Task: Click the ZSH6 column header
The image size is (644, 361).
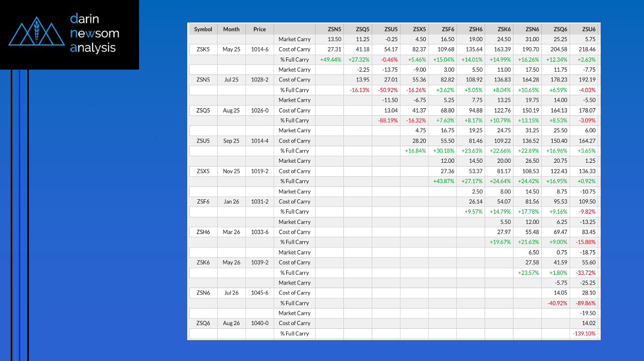Action: (476, 29)
